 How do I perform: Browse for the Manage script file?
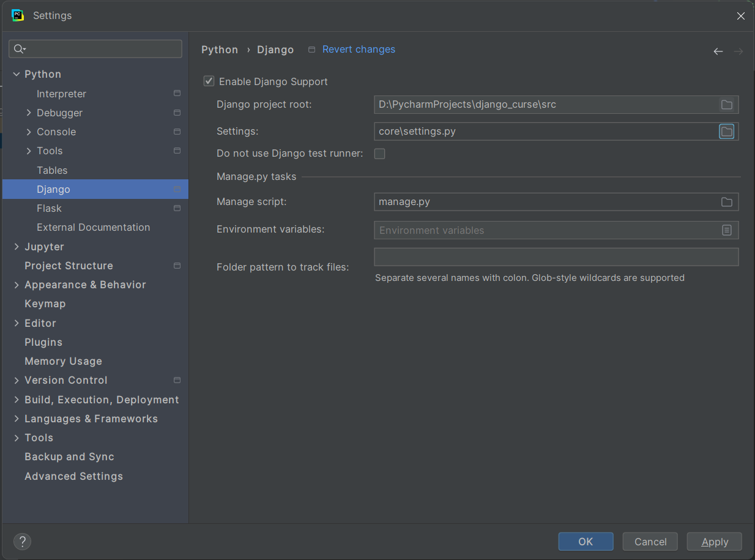pyautogui.click(x=726, y=202)
